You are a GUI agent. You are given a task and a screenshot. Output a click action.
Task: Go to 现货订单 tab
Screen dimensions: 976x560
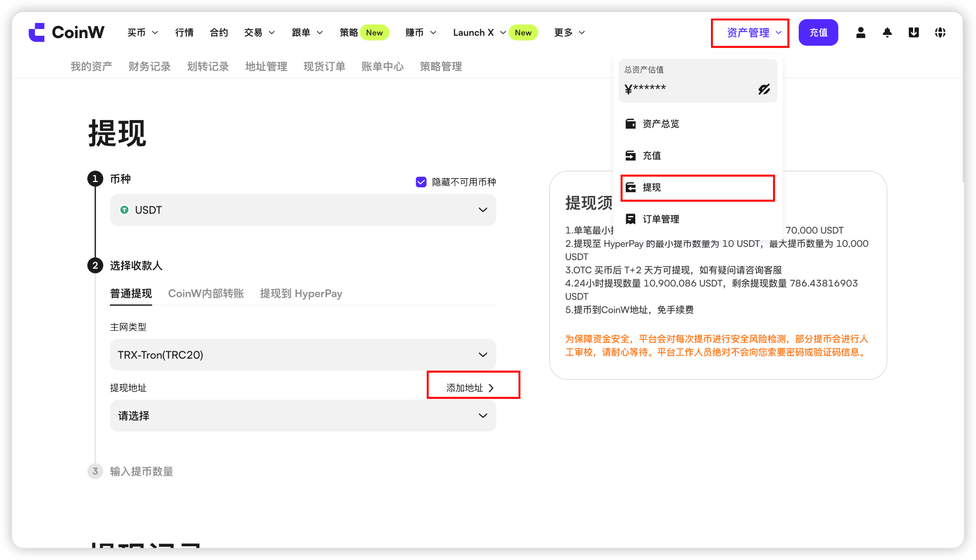tap(324, 66)
